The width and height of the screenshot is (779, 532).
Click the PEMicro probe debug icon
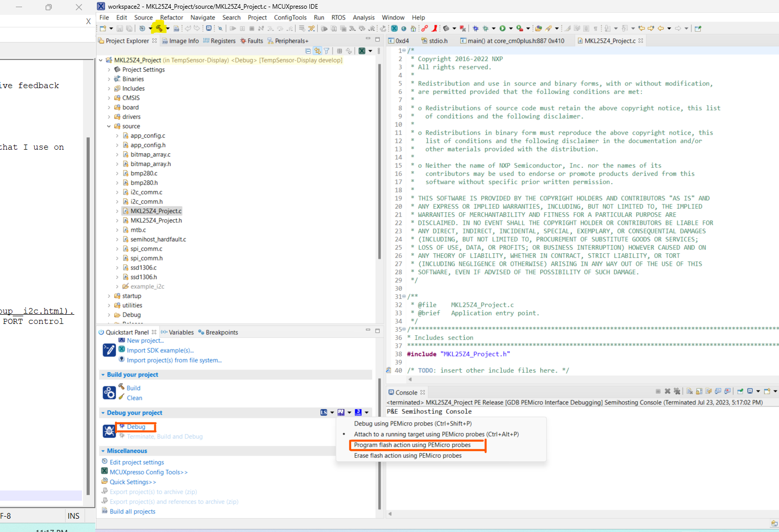pyautogui.click(x=341, y=412)
